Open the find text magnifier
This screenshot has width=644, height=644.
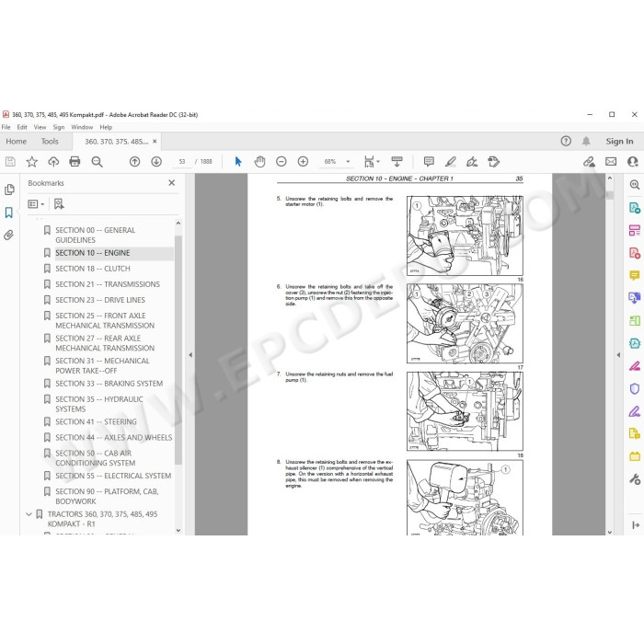pyautogui.click(x=97, y=162)
